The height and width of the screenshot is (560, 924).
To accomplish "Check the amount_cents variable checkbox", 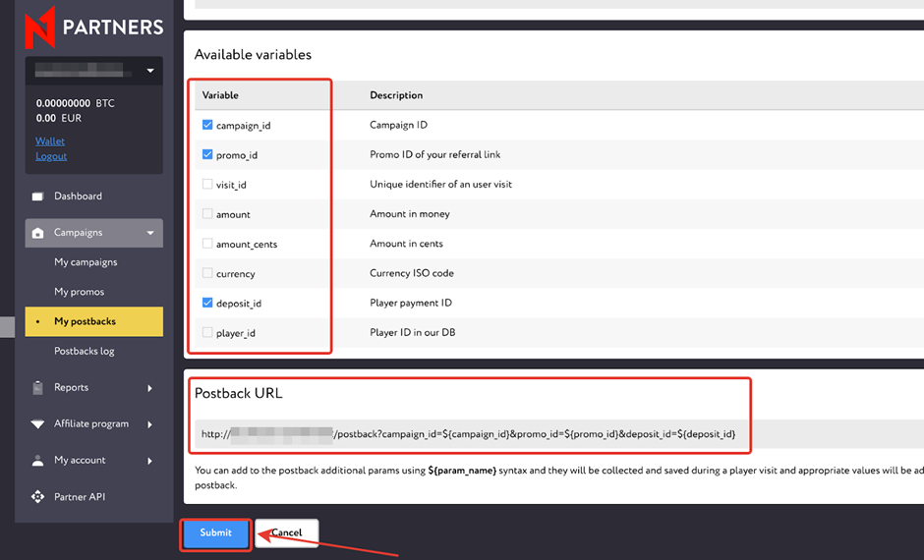I will click(x=207, y=244).
